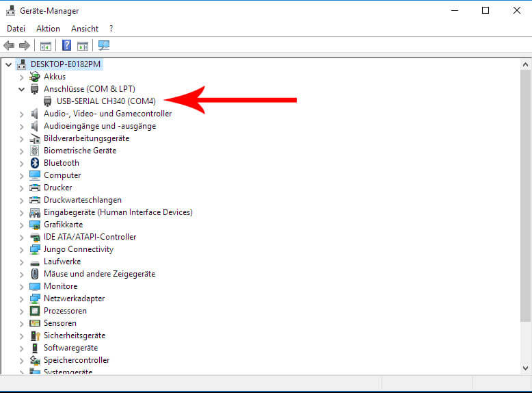Click the Anschlüsse (COM & LPT) port icon
The image size is (532, 393).
pos(35,89)
